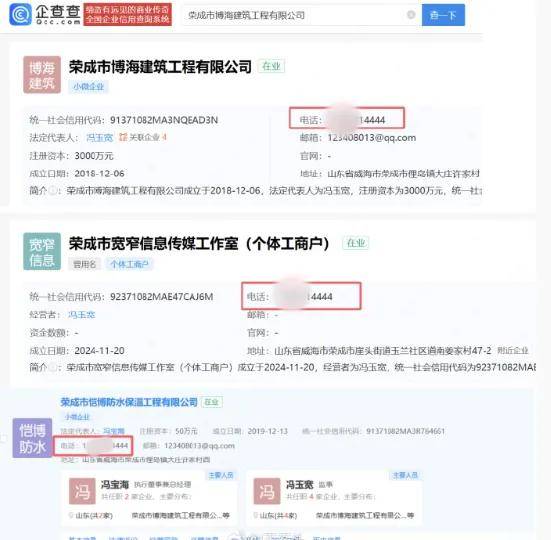The width and height of the screenshot is (551, 540).
Task: Open 荣成市恺博防水保温工程有限公司 link
Action: point(129,402)
